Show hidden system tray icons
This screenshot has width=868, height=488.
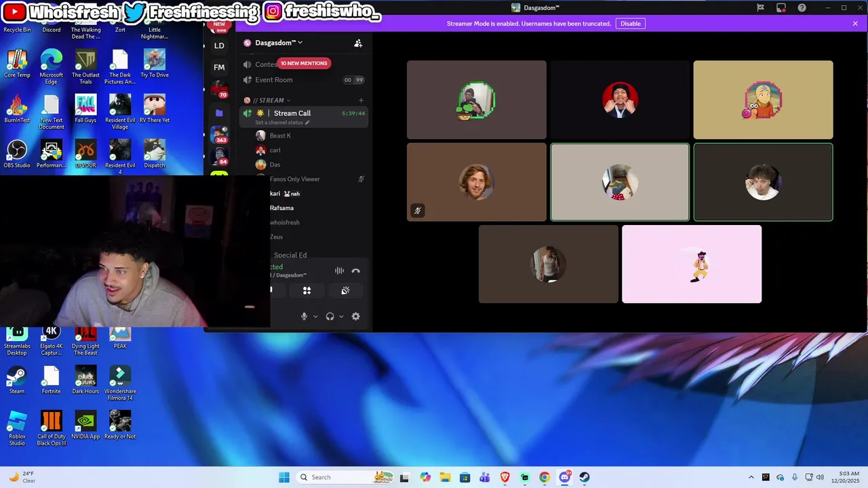click(x=751, y=477)
